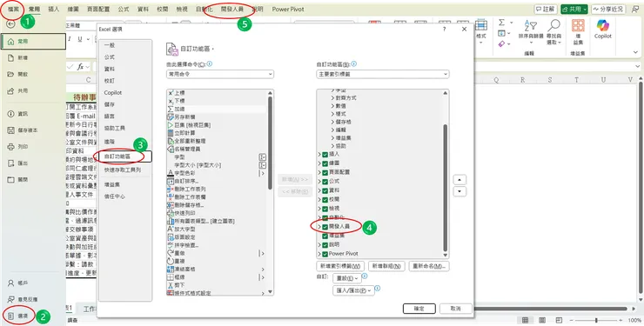Select 凍結窗格 command in list

tap(217, 269)
